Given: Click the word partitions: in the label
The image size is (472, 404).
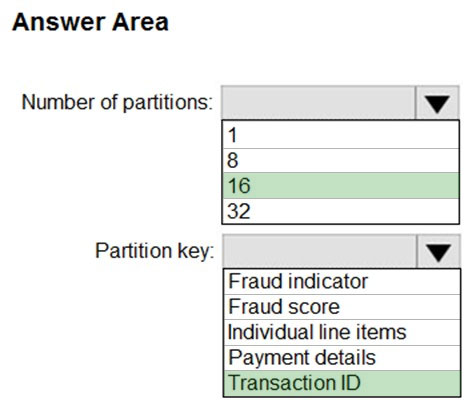Looking at the screenshot, I should pyautogui.click(x=167, y=103).
